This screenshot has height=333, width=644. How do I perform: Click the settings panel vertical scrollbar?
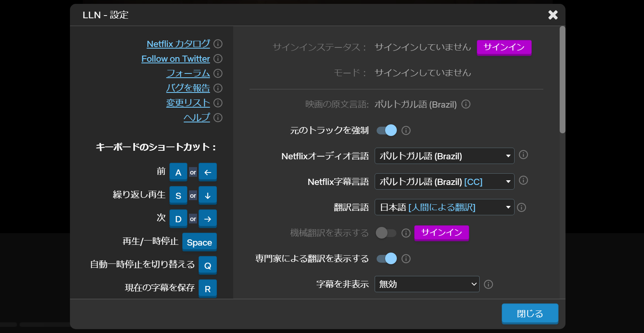[x=562, y=80]
